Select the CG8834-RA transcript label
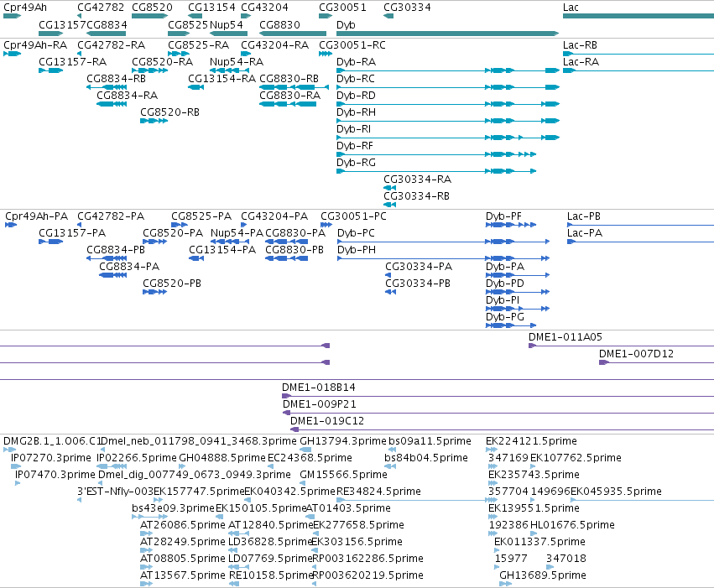This screenshot has width=714, height=588. click(x=127, y=96)
